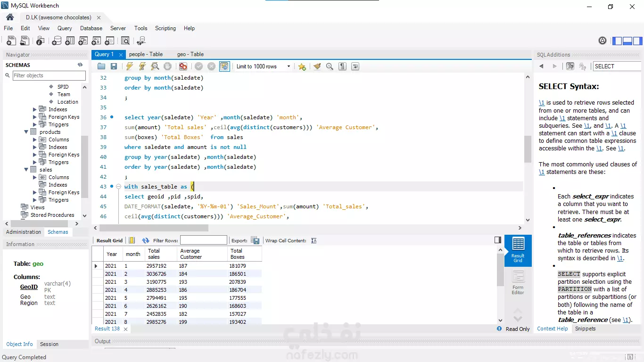This screenshot has height=362, width=644.
Task: Refresh the result grid data
Action: pos(146,240)
